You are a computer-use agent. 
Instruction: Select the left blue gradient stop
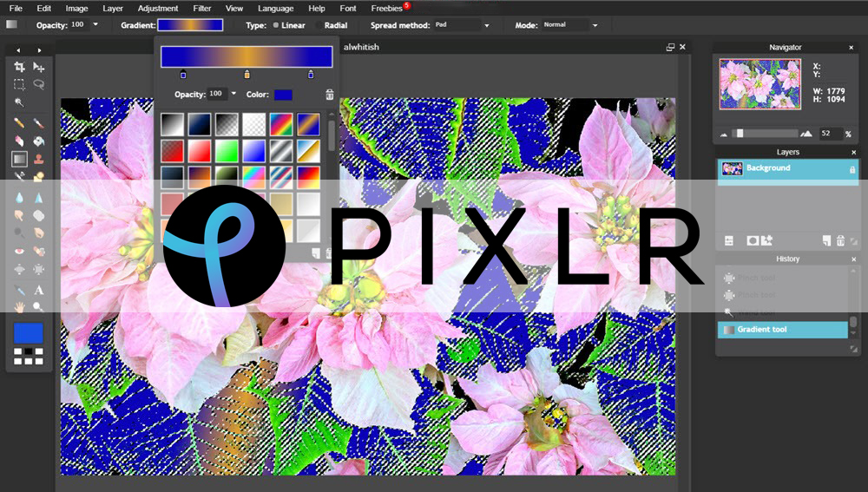pos(183,74)
